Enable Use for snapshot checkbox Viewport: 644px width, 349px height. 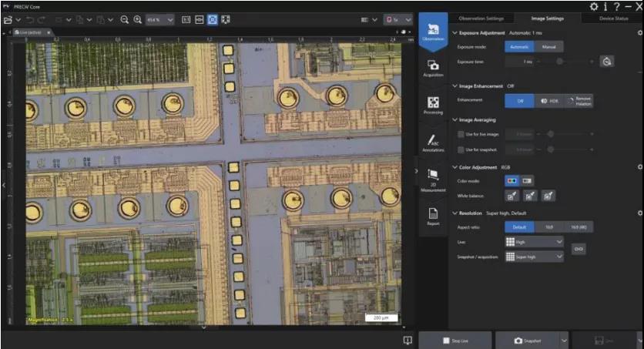(x=461, y=149)
